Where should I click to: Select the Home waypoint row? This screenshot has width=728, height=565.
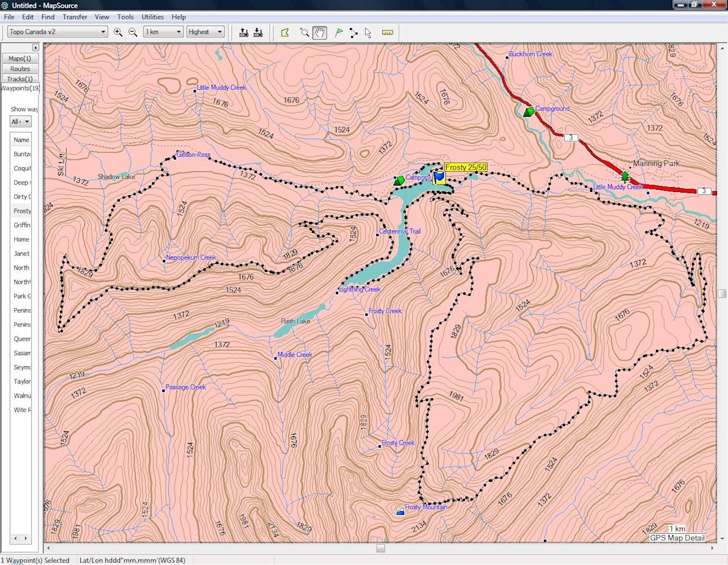click(21, 239)
